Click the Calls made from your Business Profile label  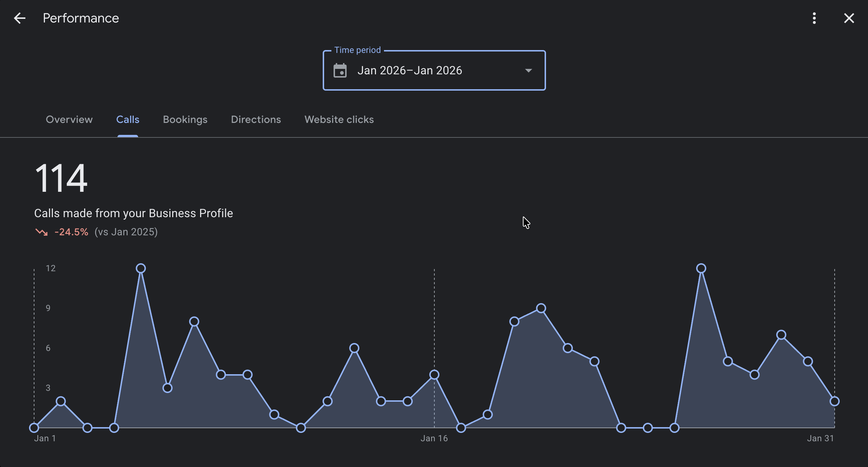pyautogui.click(x=133, y=213)
